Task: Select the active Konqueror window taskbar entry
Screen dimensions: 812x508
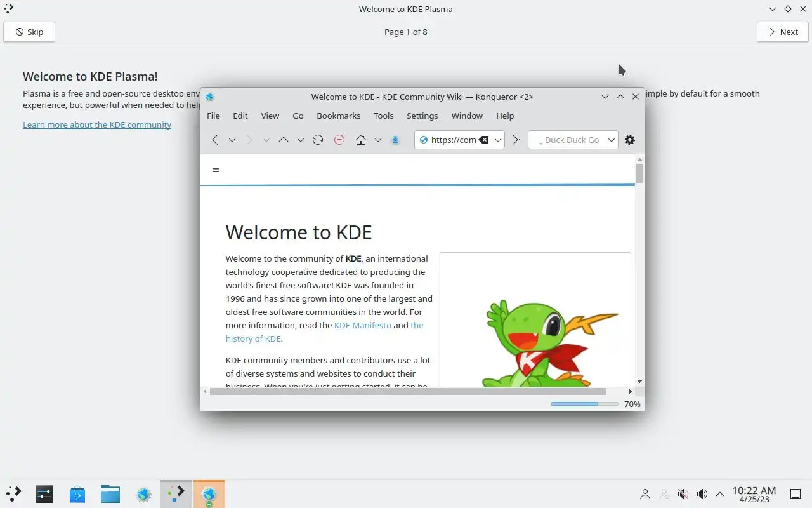Action: [x=209, y=493]
